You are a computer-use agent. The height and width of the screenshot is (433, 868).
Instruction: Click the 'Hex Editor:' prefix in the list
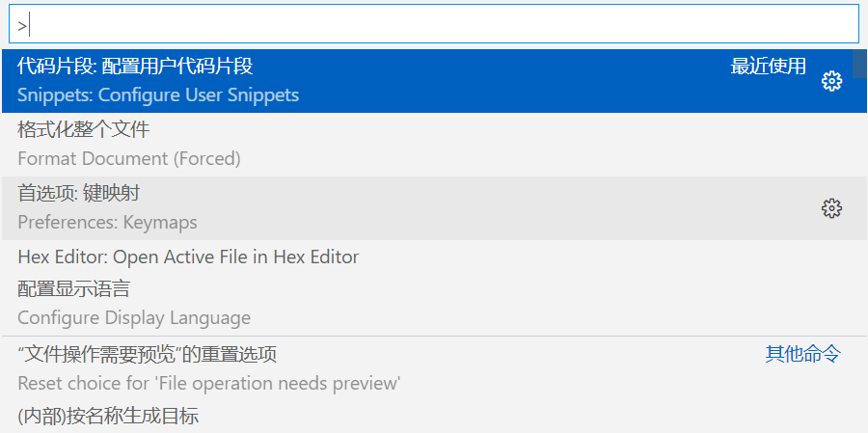pyautogui.click(x=63, y=257)
